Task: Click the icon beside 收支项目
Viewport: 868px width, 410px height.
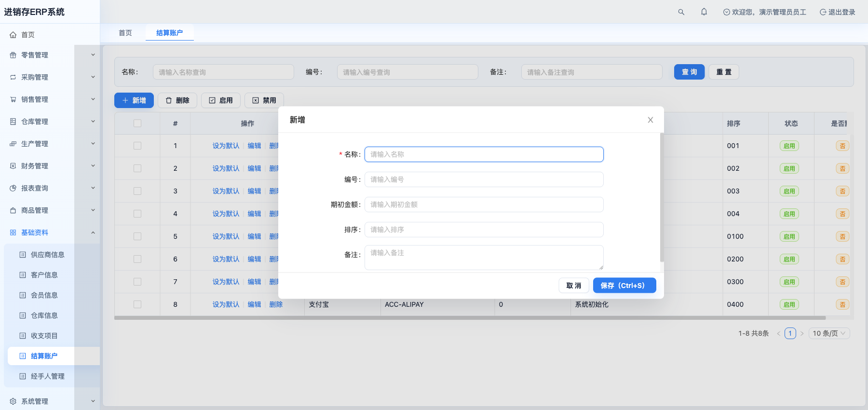Action: pyautogui.click(x=23, y=336)
